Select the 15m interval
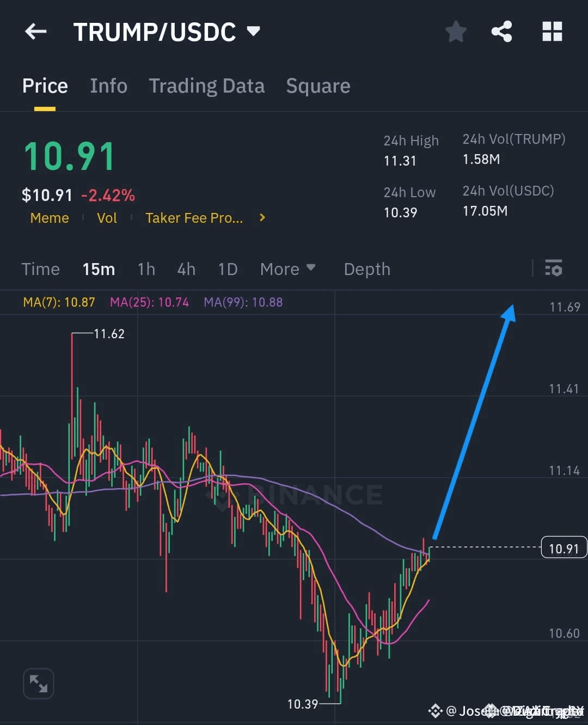Viewport: 588px width, 725px height. pos(99,269)
